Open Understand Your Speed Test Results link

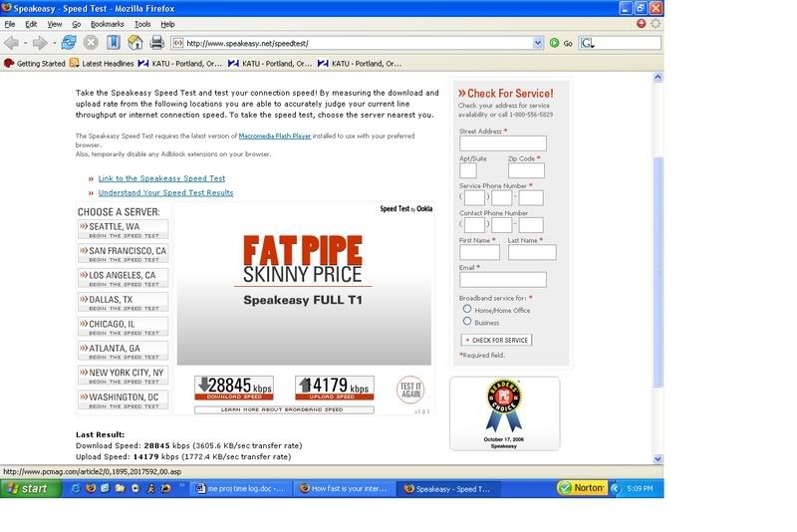(x=165, y=192)
